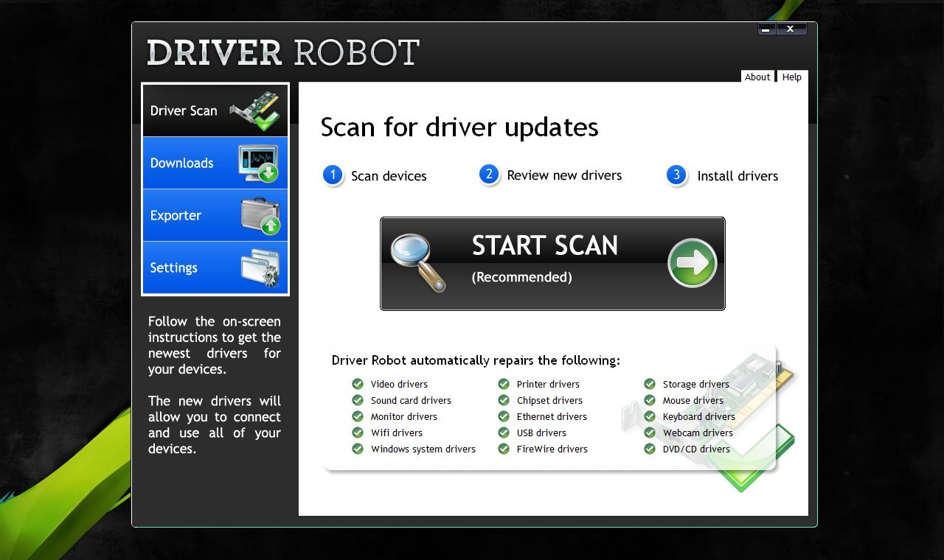Click the 'Windows system drivers' text

pos(423,449)
